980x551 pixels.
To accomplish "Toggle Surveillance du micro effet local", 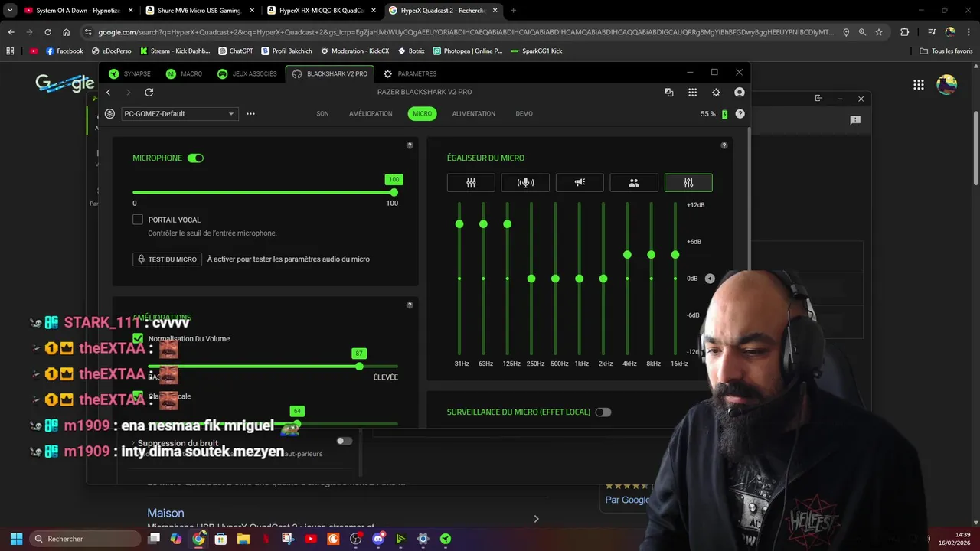I will tap(603, 412).
